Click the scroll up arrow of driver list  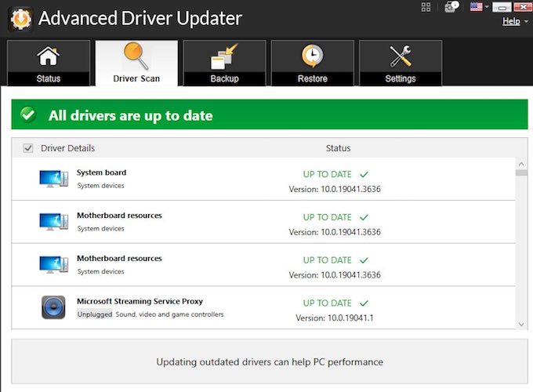click(x=521, y=164)
